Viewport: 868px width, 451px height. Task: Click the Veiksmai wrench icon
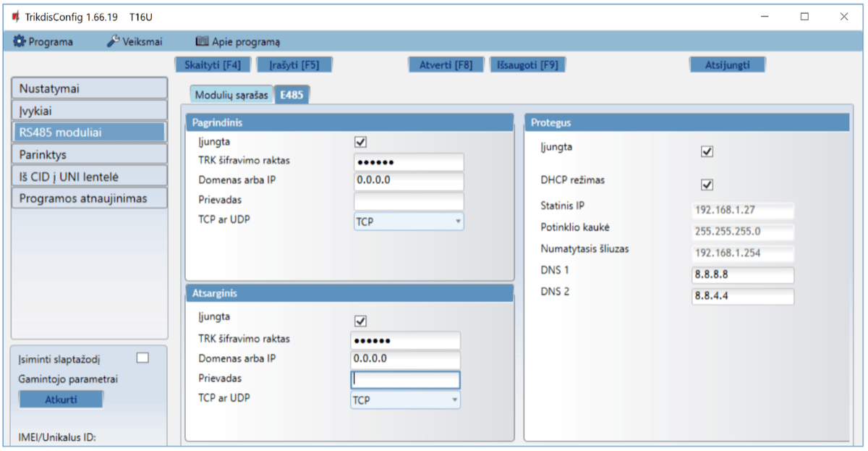[x=113, y=42]
